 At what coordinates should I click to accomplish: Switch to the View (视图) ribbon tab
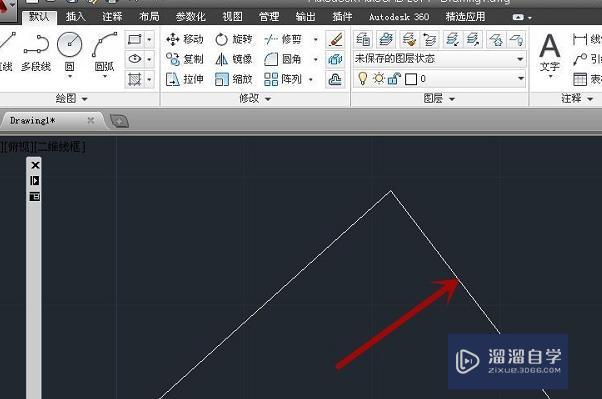pyautogui.click(x=232, y=17)
